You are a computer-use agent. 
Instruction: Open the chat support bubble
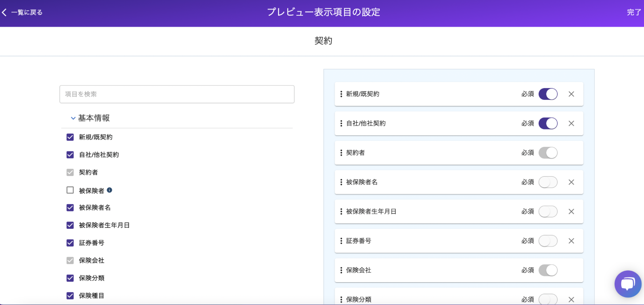coord(627,284)
